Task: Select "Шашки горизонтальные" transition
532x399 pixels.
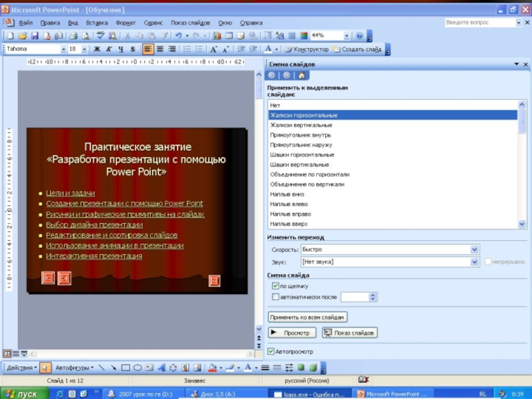Action: (x=302, y=155)
